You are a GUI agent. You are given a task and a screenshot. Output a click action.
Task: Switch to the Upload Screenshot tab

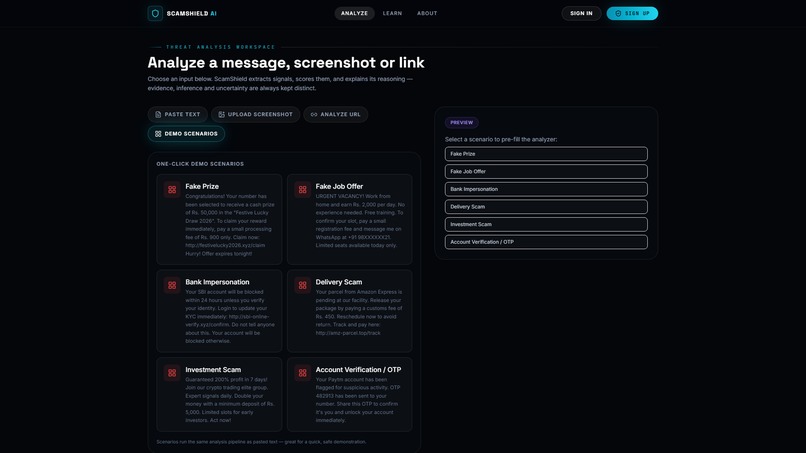click(x=255, y=114)
